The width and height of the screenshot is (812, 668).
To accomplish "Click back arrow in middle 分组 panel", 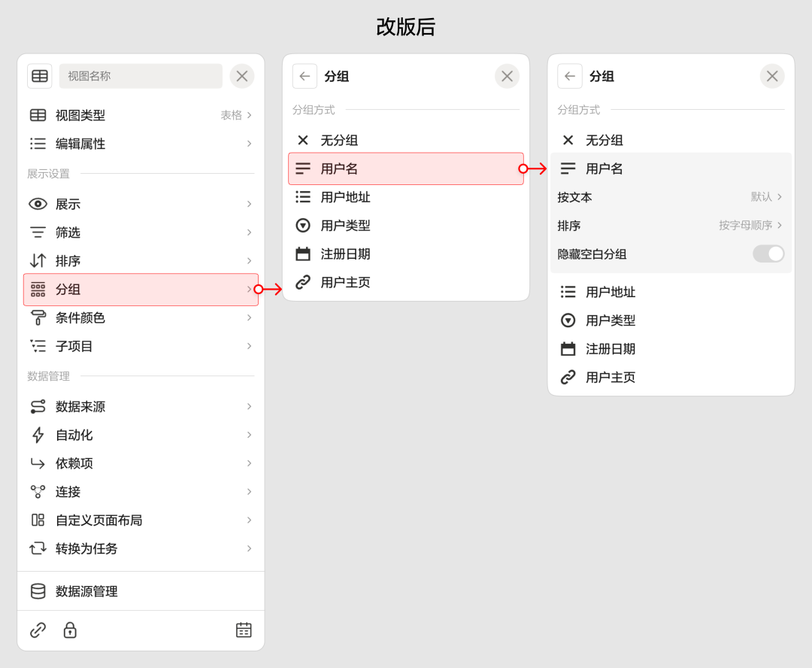I will coord(304,76).
